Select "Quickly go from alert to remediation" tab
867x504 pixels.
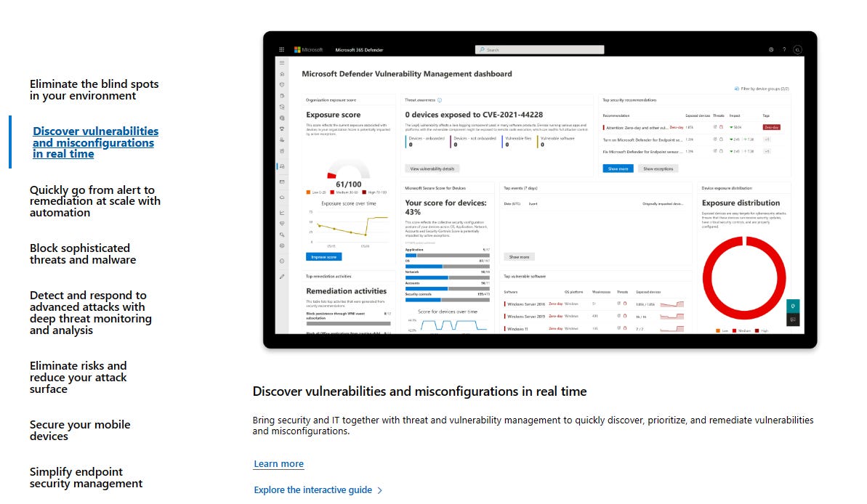coord(95,201)
